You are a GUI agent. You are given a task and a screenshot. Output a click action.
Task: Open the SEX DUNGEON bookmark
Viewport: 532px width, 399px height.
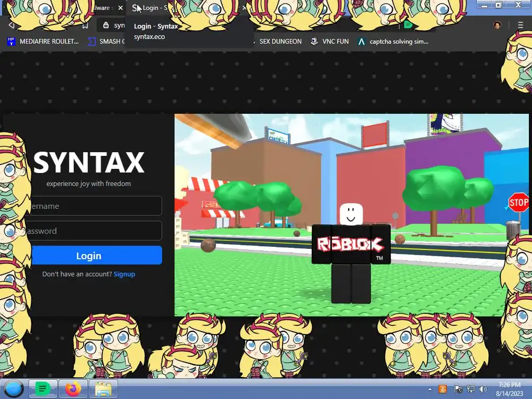tap(280, 42)
